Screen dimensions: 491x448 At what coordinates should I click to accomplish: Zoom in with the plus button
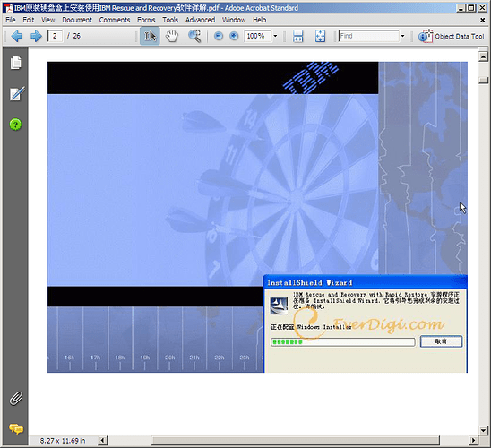(234, 36)
